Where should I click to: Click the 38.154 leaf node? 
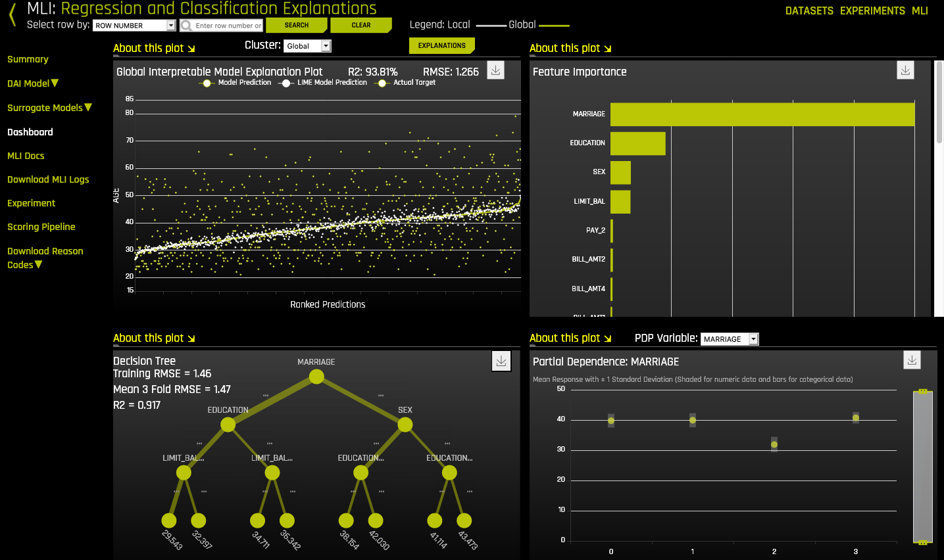click(346, 521)
